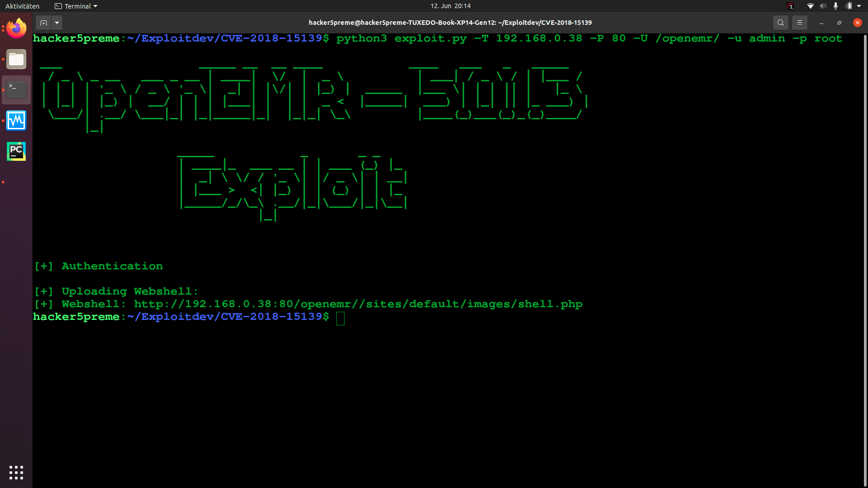Click the "root" password argument
Screen dimensions: 868x488
(x=828, y=38)
